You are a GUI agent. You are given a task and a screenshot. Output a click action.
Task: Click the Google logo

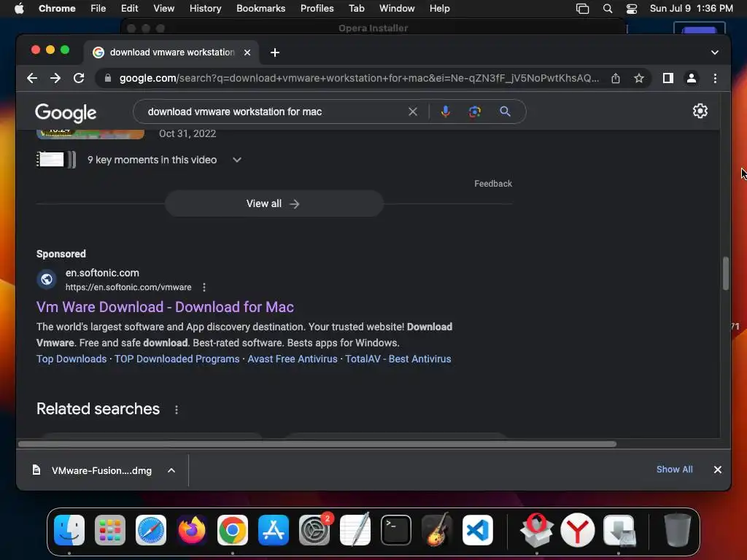[x=66, y=112]
